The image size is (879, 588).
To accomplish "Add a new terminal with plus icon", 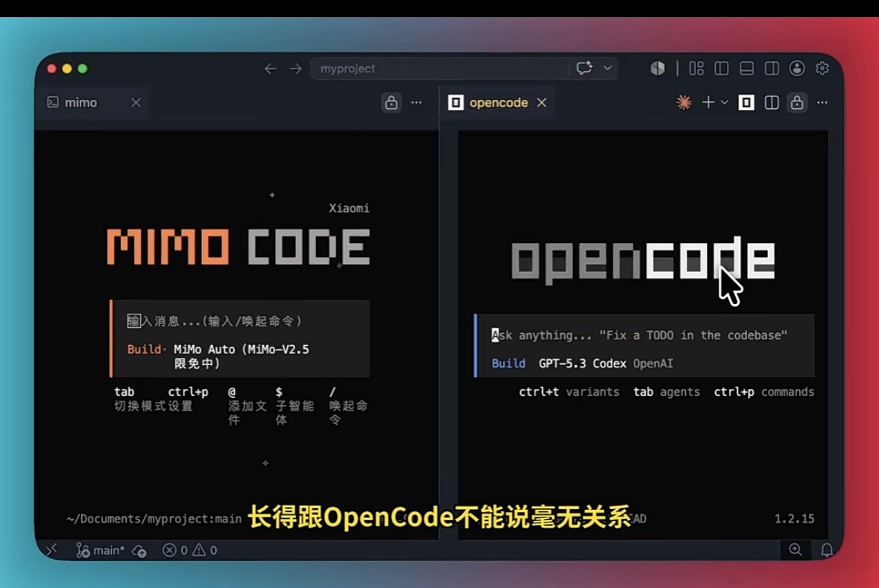I will click(x=708, y=102).
